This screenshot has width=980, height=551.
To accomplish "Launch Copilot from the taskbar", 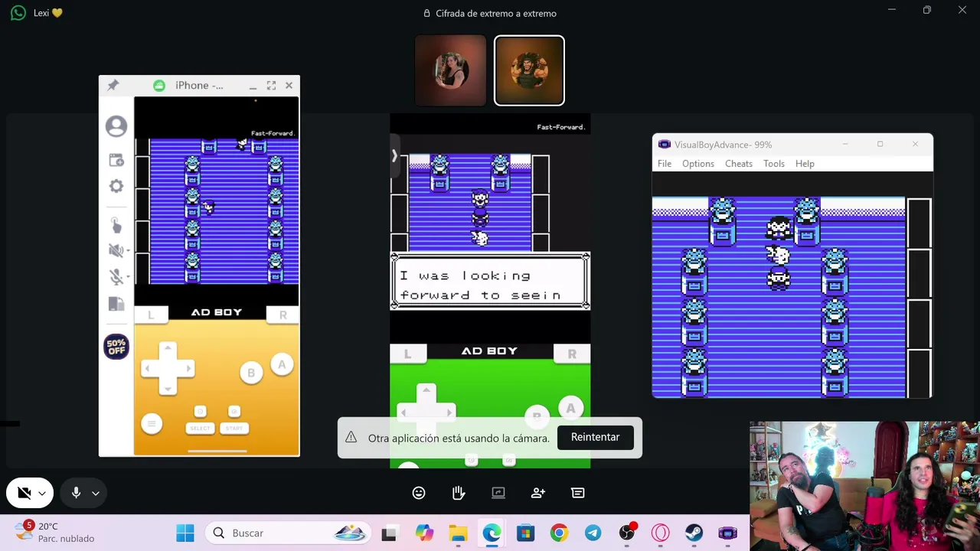I will point(424,533).
